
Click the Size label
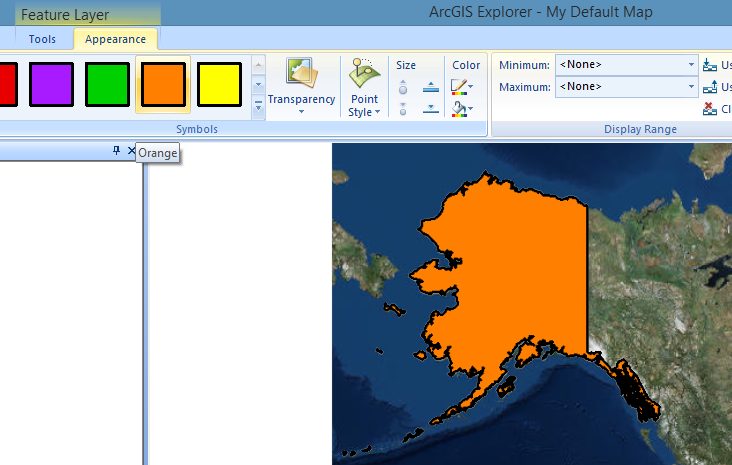406,65
